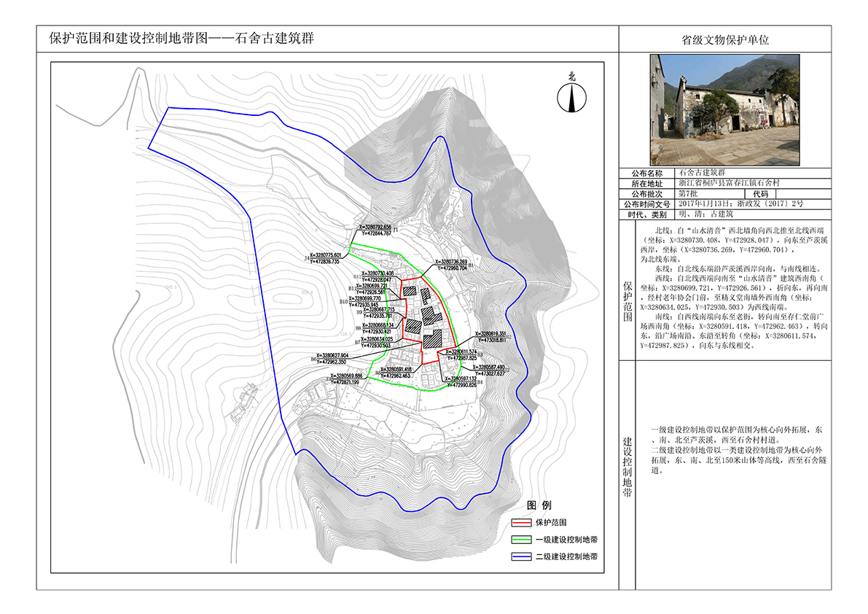Select the table value 石舍古建筑群
The image size is (868, 614).
pos(702,173)
